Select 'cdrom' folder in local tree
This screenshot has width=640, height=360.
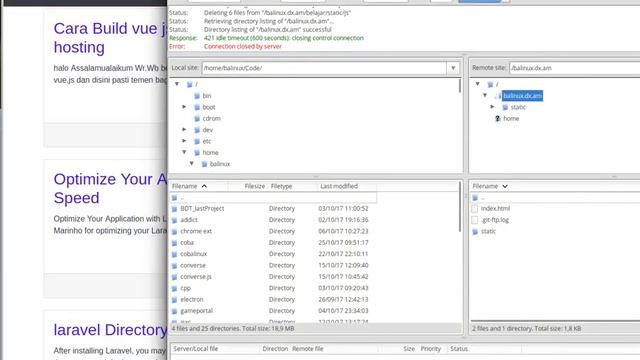(211, 118)
